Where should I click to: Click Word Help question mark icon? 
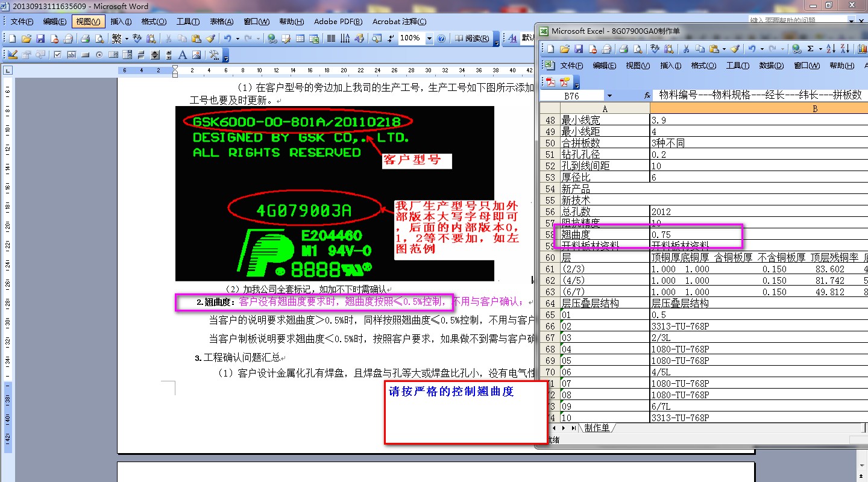click(441, 39)
